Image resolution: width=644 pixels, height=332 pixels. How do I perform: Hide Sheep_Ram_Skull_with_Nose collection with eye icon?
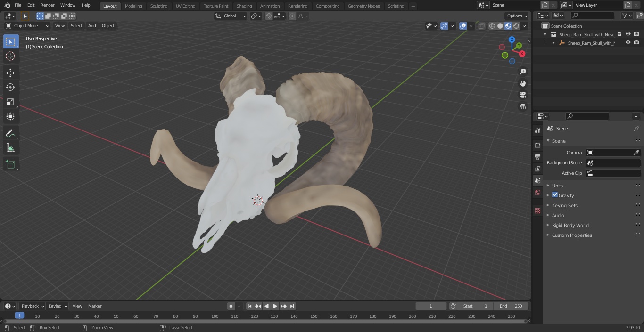(628, 34)
